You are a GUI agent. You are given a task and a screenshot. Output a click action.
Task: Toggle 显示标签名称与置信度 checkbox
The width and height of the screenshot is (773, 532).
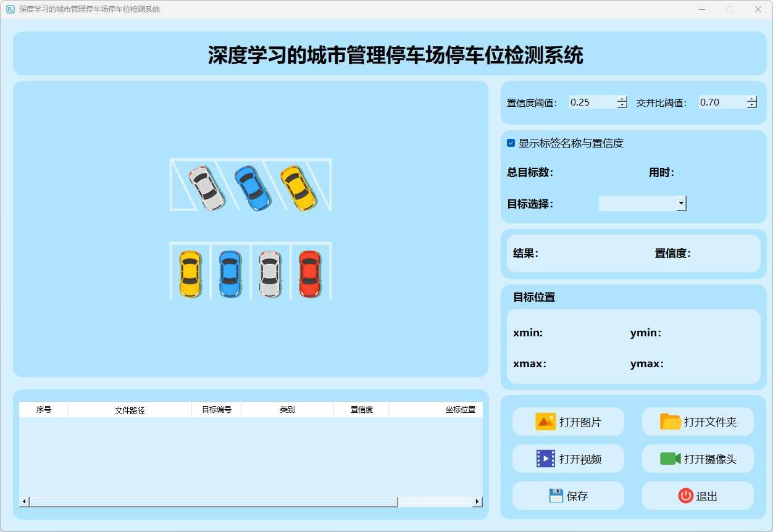click(511, 143)
